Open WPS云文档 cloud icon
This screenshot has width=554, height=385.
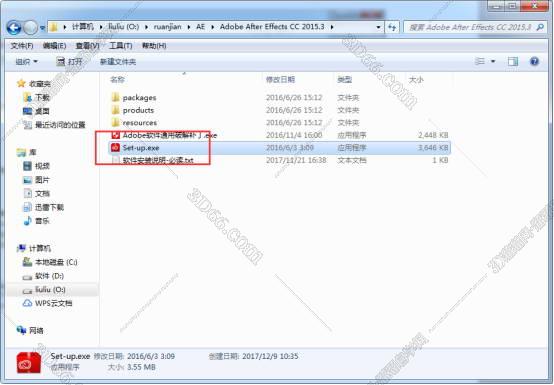pos(28,303)
